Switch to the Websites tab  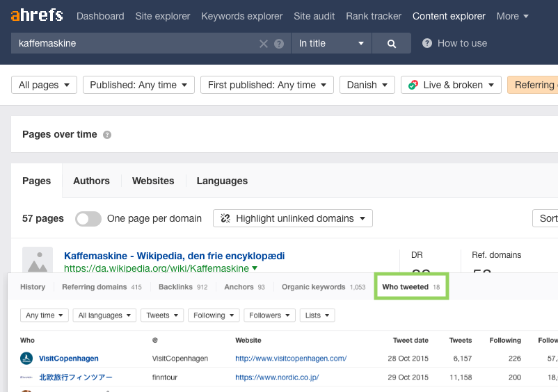click(153, 181)
